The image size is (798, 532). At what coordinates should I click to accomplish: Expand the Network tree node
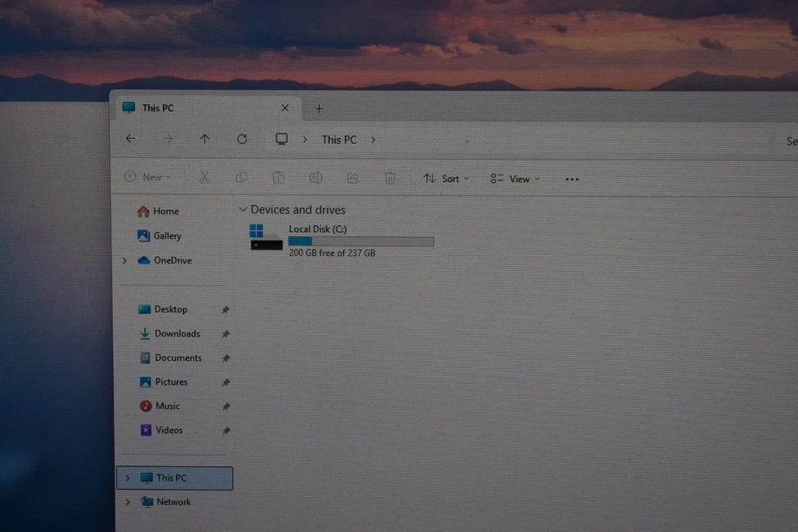128,502
